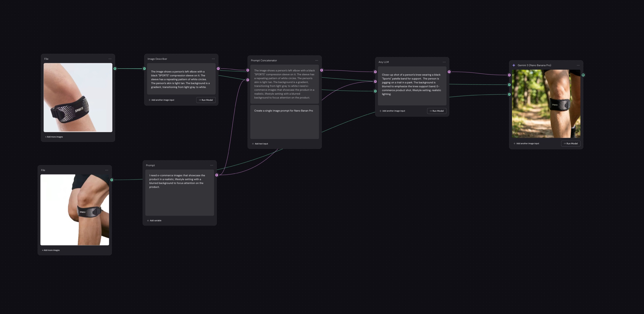Image resolution: width=644 pixels, height=314 pixels.
Task: Click the Gemini 3 top input port
Action: (509, 75)
